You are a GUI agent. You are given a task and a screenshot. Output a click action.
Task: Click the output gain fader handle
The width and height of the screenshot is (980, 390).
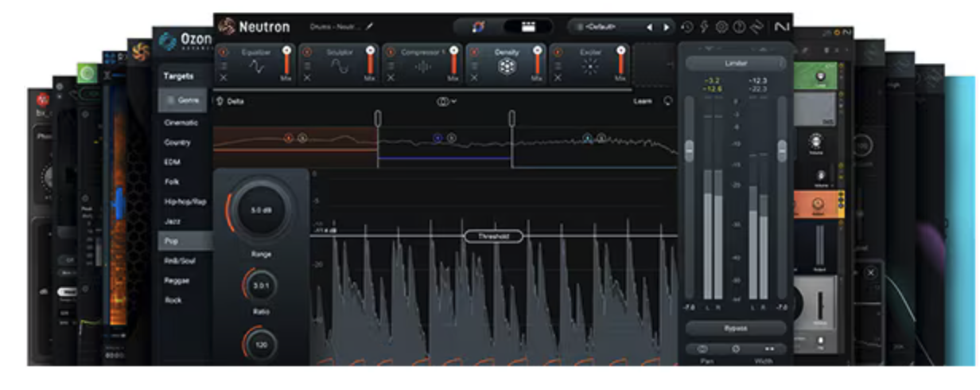[x=782, y=150]
